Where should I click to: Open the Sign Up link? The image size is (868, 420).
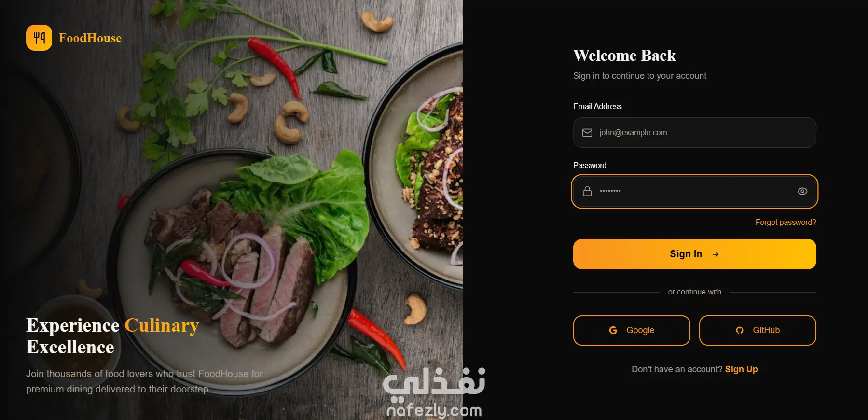(741, 369)
